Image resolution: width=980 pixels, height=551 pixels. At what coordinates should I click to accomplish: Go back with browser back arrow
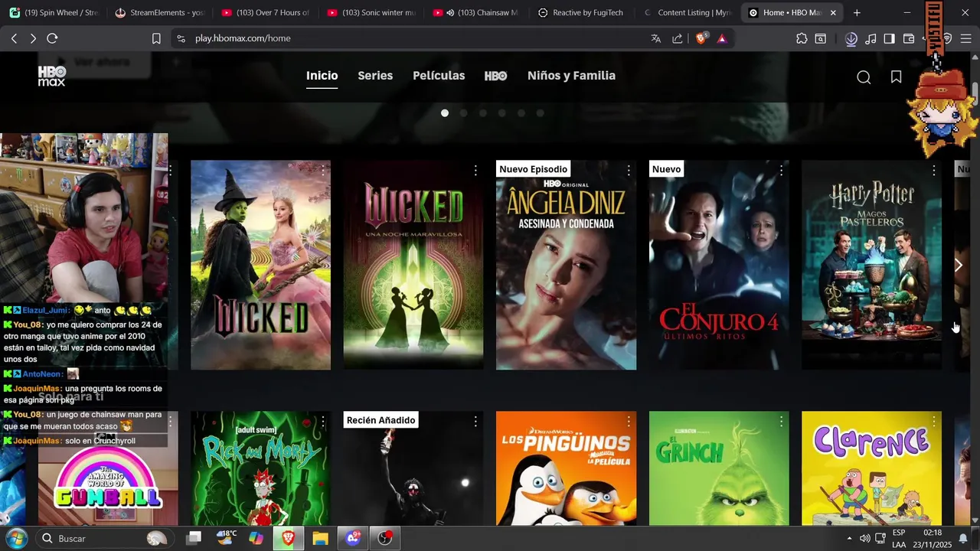14,38
